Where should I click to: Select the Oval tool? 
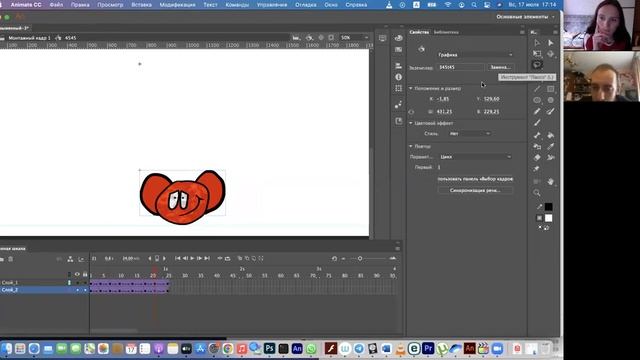(537, 100)
